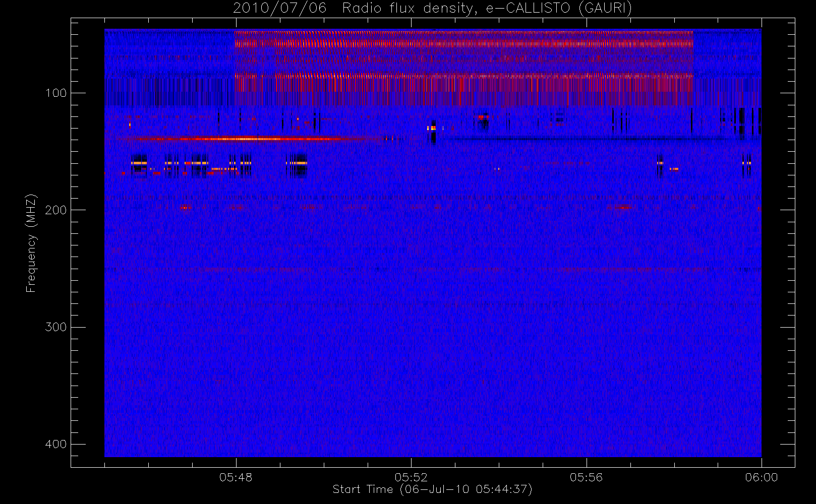Click the 'Frequency (MHz)' y-axis label

click(31, 243)
